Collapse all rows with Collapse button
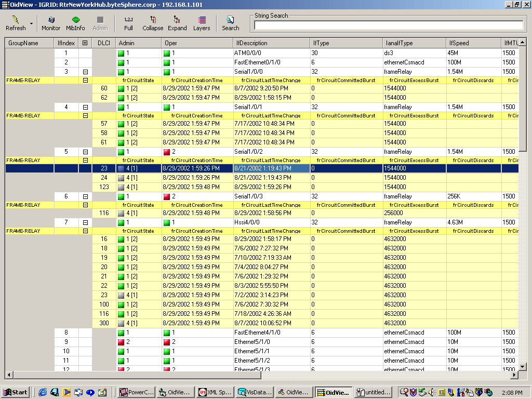This screenshot has height=399, width=532. pyautogui.click(x=153, y=23)
